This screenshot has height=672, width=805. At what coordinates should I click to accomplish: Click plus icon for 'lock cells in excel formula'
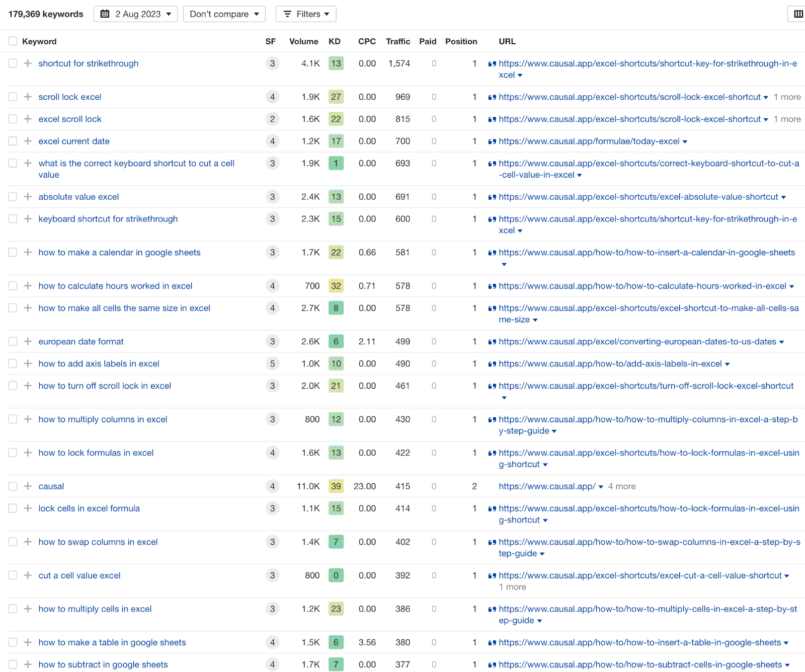28,508
